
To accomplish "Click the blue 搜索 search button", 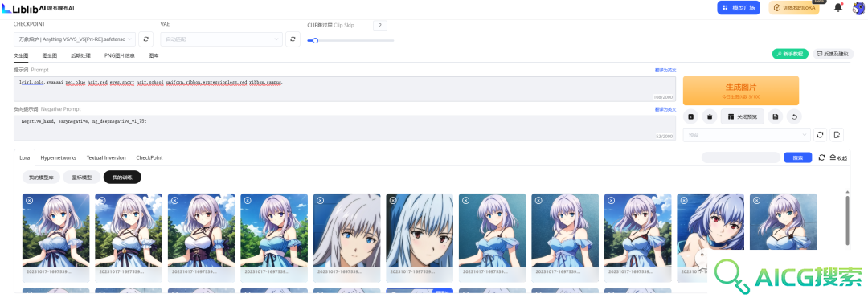I will coord(798,157).
